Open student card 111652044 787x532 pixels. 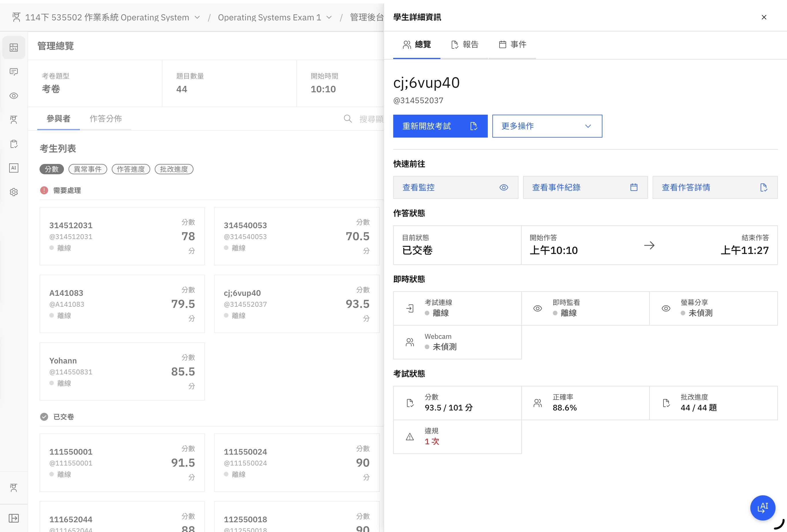(x=122, y=517)
